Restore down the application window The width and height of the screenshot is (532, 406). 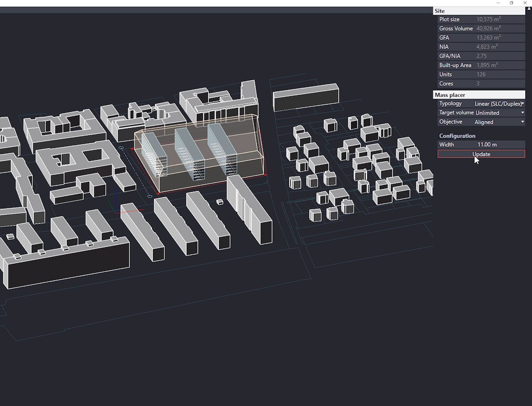[511, 3]
